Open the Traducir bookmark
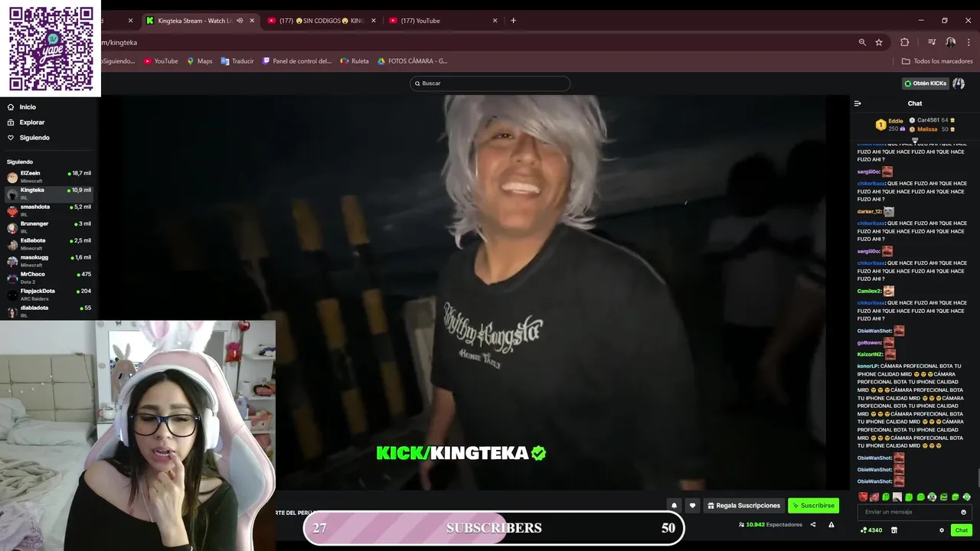The width and height of the screenshot is (980, 551). click(237, 61)
